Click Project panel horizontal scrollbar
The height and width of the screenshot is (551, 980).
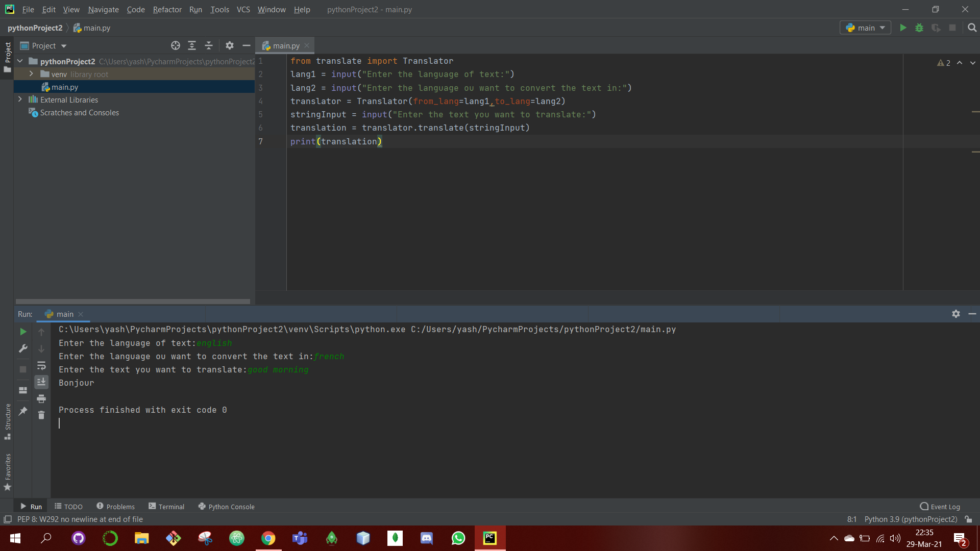(133, 302)
